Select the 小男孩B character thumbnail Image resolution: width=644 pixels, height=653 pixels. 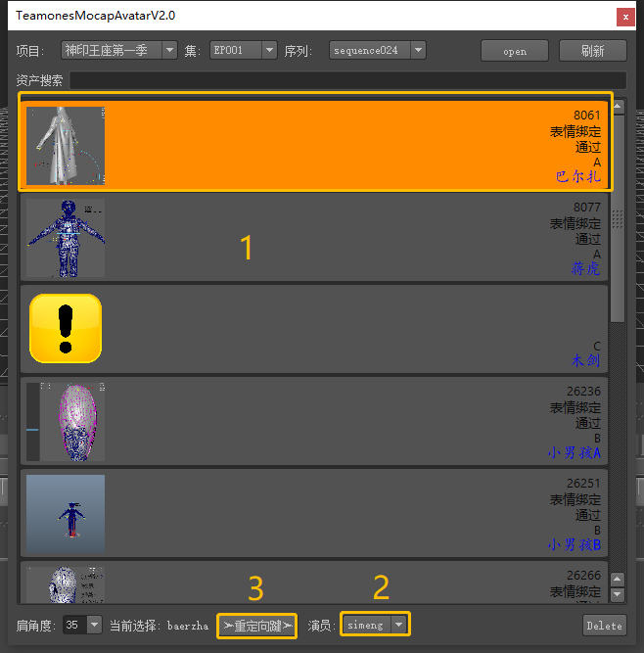click(66, 514)
